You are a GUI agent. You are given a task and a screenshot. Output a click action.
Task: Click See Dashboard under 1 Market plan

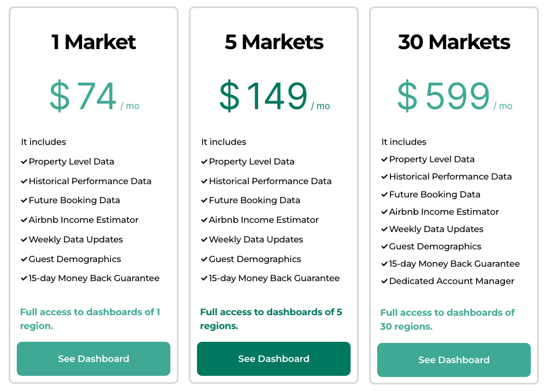[94, 359]
